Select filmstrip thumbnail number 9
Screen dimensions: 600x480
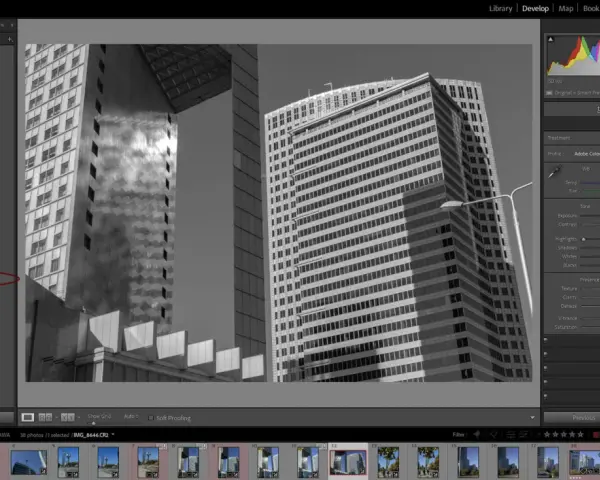(228, 462)
